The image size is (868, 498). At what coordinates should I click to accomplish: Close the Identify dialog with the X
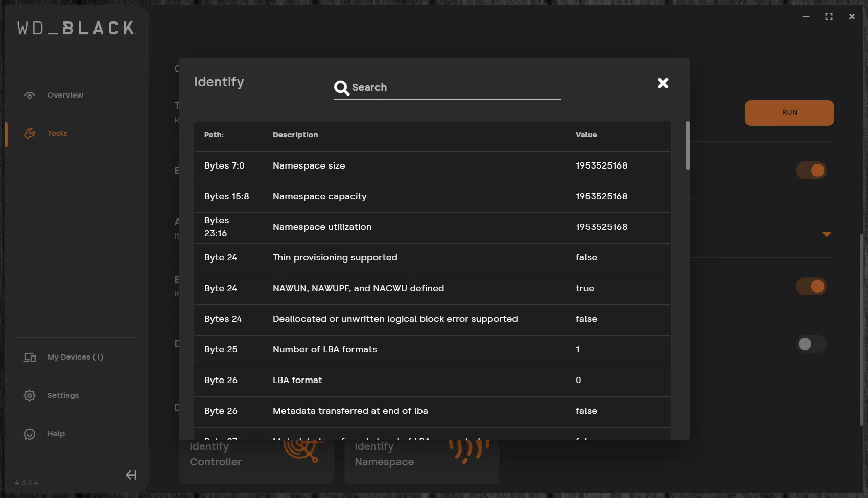pyautogui.click(x=663, y=83)
